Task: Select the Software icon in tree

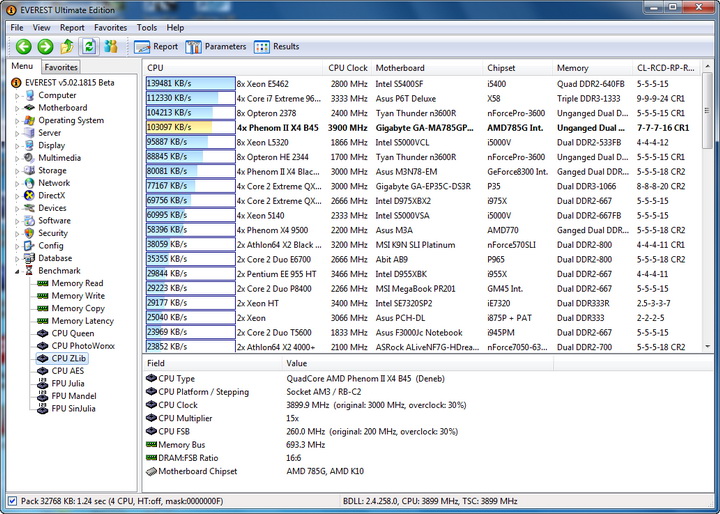Action: click(x=29, y=220)
